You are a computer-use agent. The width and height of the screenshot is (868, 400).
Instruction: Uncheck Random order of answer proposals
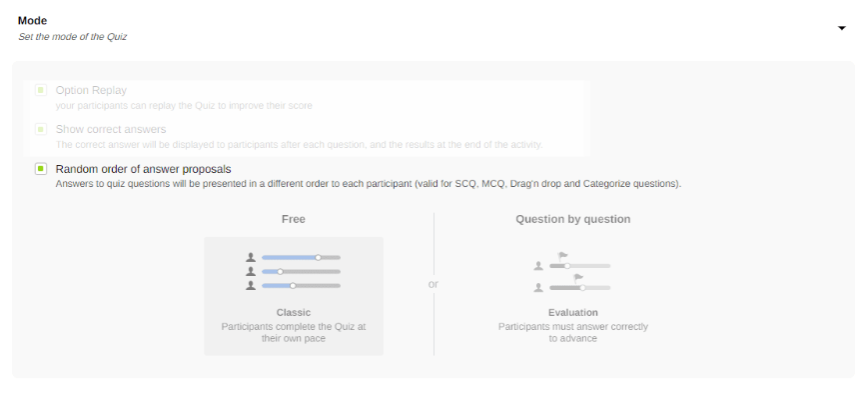[x=41, y=169]
